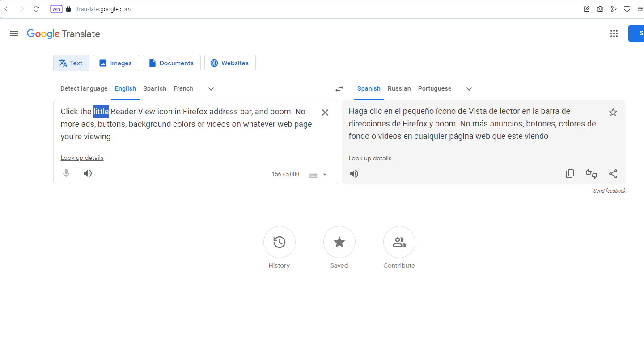644x356 pixels.
Task: Listen to the Spanish translation
Action: [x=354, y=174]
